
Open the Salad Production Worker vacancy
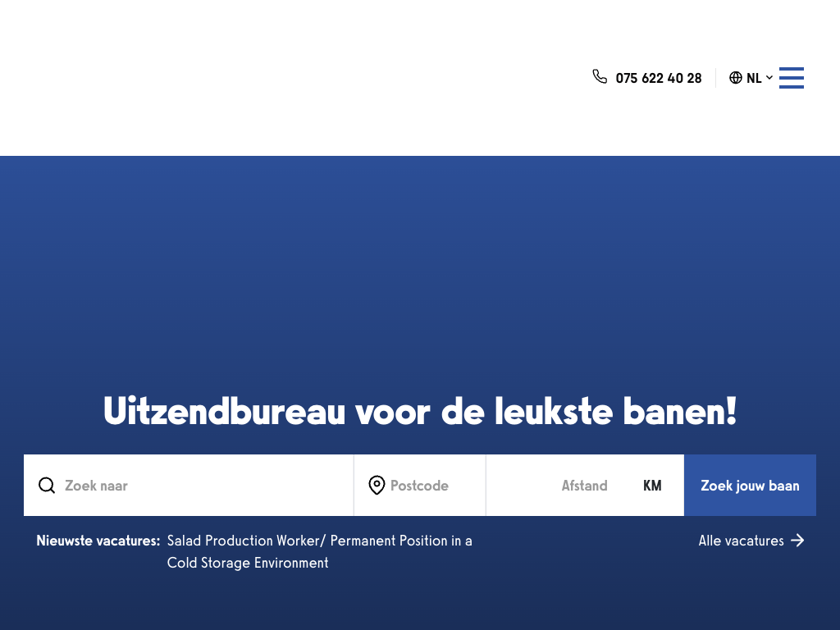click(x=319, y=541)
